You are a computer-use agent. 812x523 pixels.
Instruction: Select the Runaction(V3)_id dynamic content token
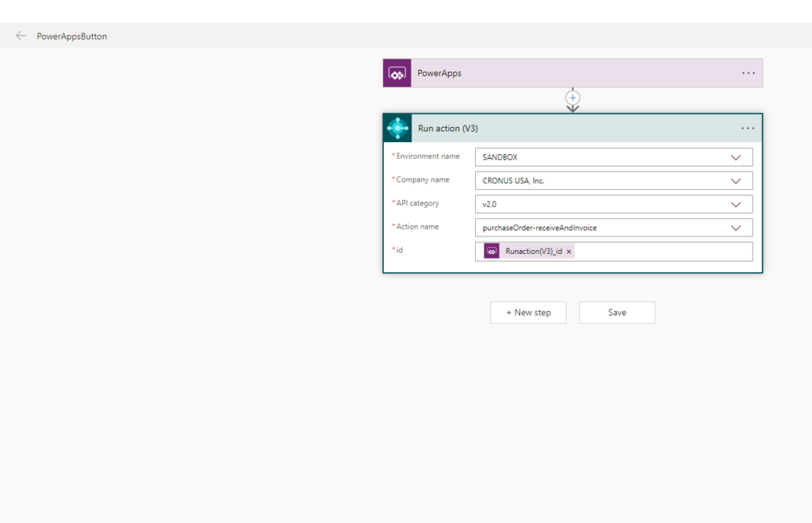(x=534, y=252)
